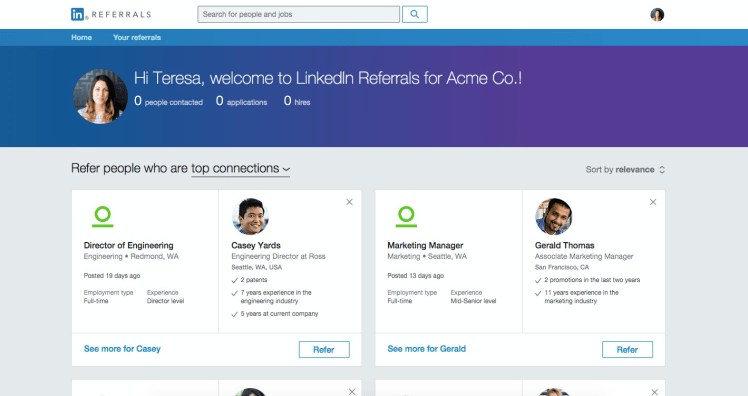Click the 0 hires stat
748x396 pixels.
tap(297, 101)
